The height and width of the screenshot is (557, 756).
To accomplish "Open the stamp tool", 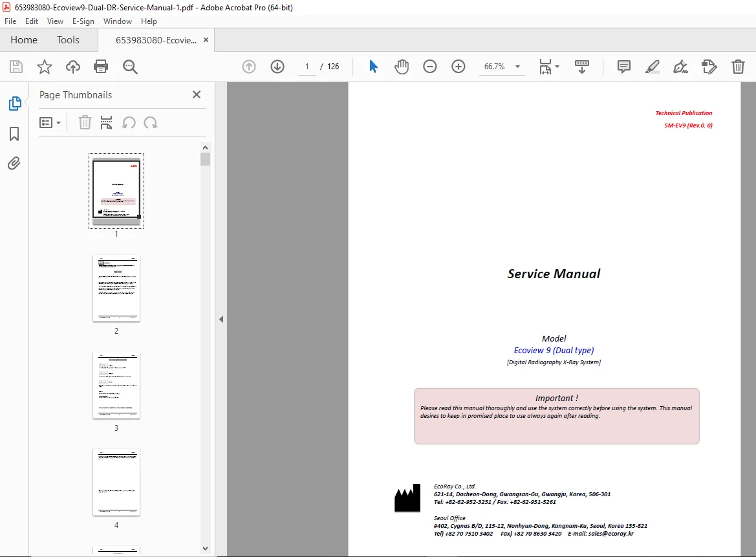I will 709,67.
